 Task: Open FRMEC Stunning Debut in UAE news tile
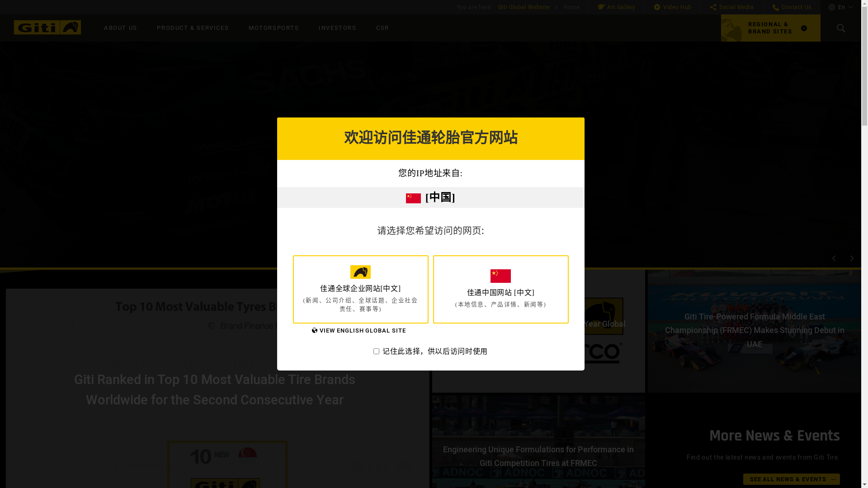pyautogui.click(x=754, y=331)
